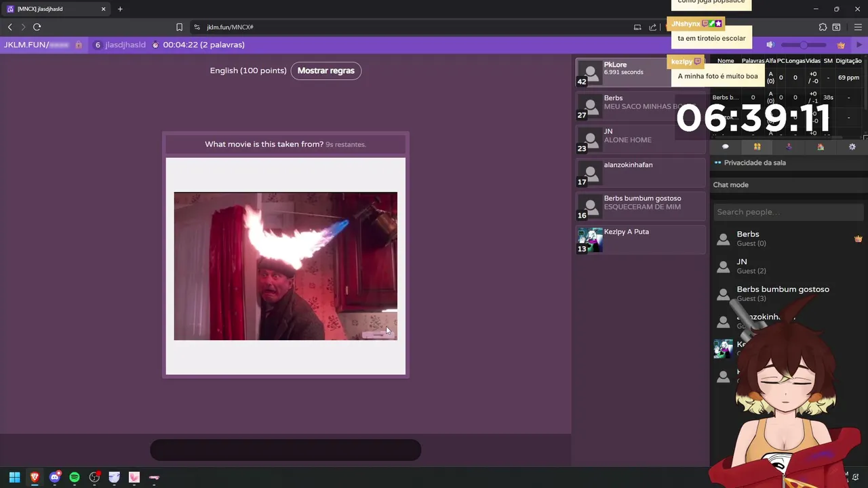Select player PkLore in scoreboard
This screenshot has width=868, height=488.
(641, 73)
